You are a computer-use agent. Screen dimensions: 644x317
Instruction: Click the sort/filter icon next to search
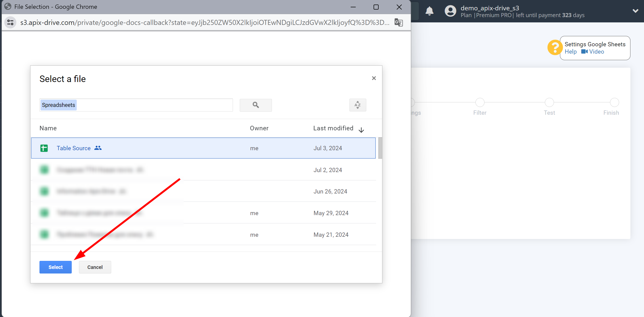click(357, 105)
